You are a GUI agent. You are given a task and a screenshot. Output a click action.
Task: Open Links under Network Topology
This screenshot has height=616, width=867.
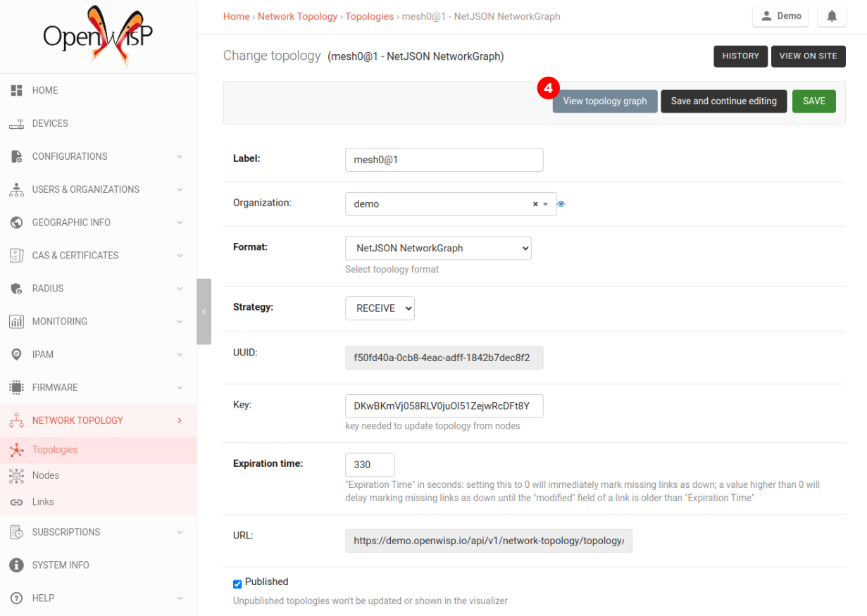click(x=43, y=502)
